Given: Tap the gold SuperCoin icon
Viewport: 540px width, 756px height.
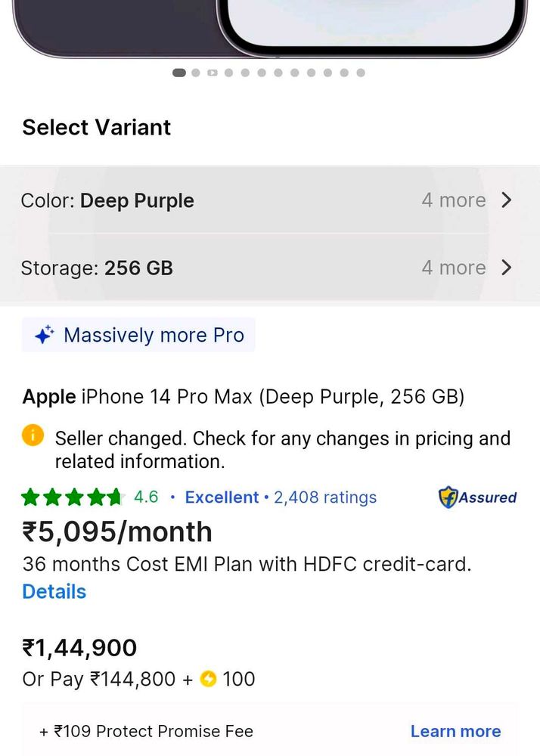Looking at the screenshot, I should pos(209,680).
